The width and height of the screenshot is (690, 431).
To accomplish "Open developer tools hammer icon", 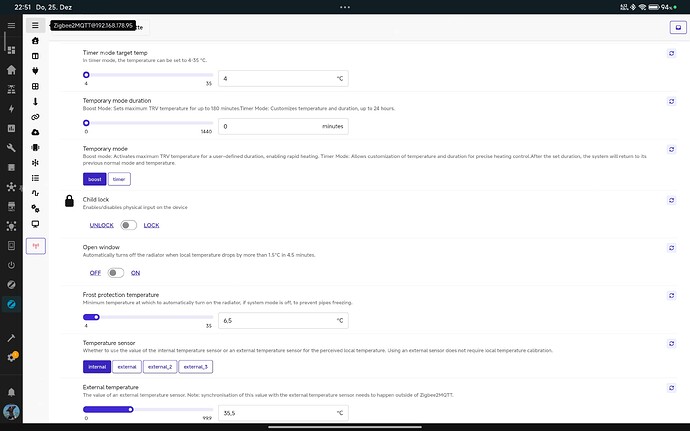I will pyautogui.click(x=11, y=338).
